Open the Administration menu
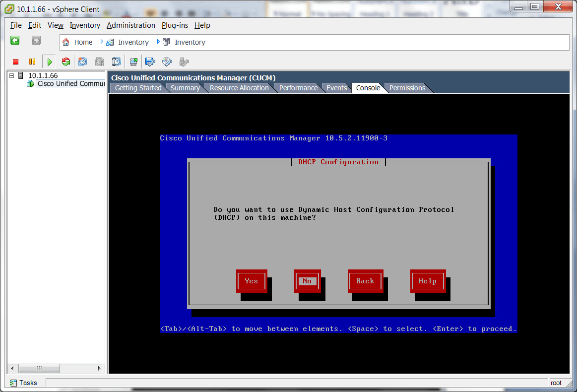The height and width of the screenshot is (392, 577). tap(131, 25)
